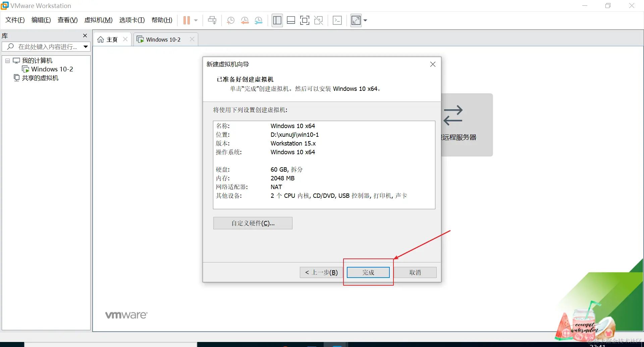Open the 虚拟机(M) menu
Viewport: 644px width, 347px height.
coord(98,20)
